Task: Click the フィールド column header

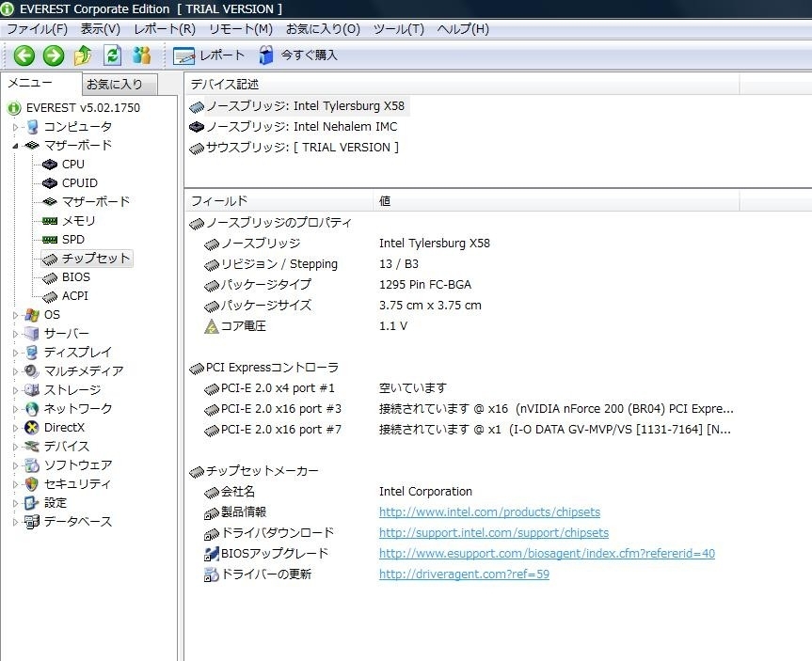Action: (x=279, y=201)
